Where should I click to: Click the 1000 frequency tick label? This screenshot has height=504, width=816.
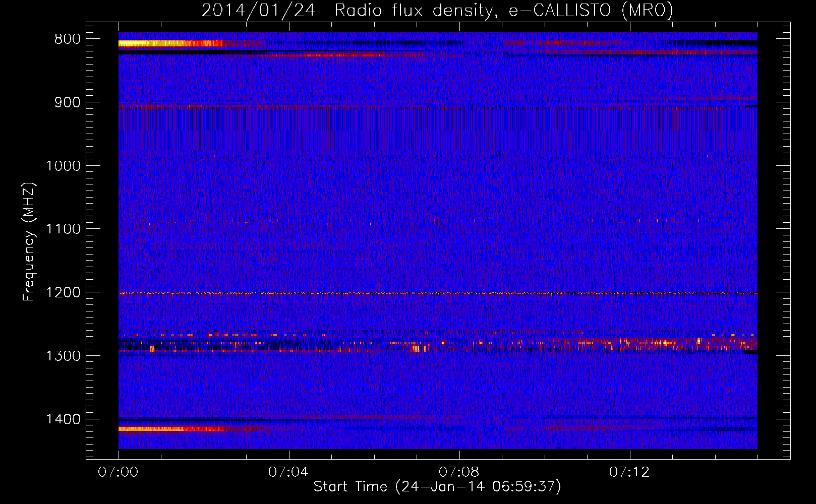click(63, 166)
